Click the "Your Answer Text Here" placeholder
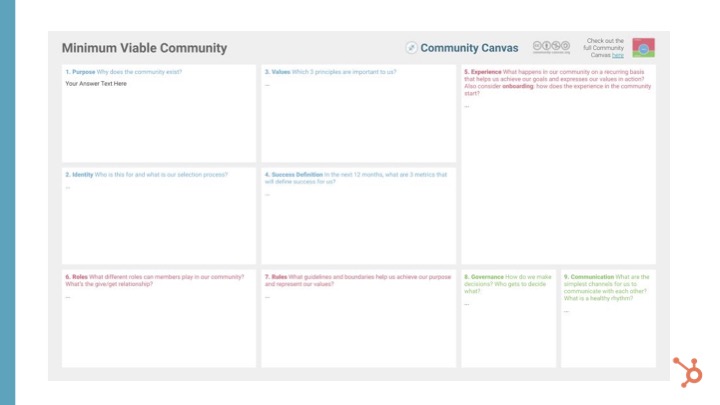The image size is (720, 405). pos(96,84)
